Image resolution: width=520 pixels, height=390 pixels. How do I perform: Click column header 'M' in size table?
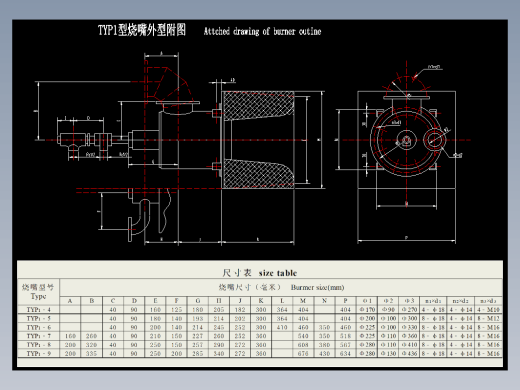click(x=303, y=301)
